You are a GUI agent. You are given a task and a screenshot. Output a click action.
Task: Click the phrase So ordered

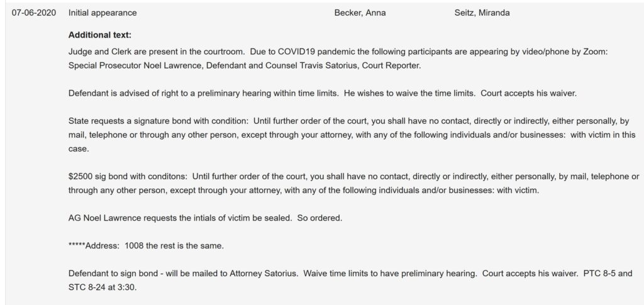(319, 218)
